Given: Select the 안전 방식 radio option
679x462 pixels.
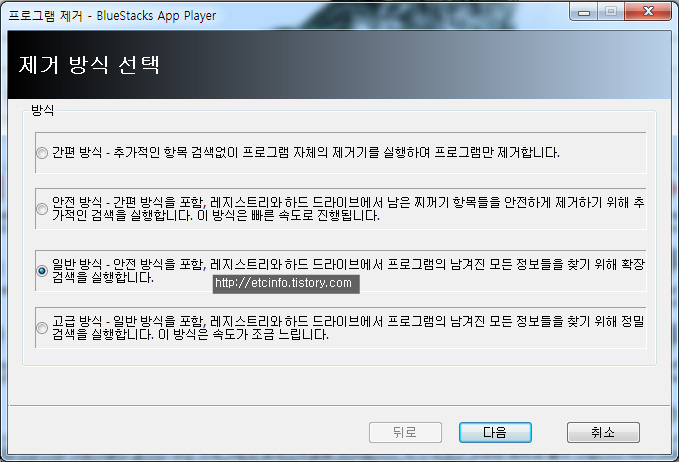Looking at the screenshot, I should [42, 209].
